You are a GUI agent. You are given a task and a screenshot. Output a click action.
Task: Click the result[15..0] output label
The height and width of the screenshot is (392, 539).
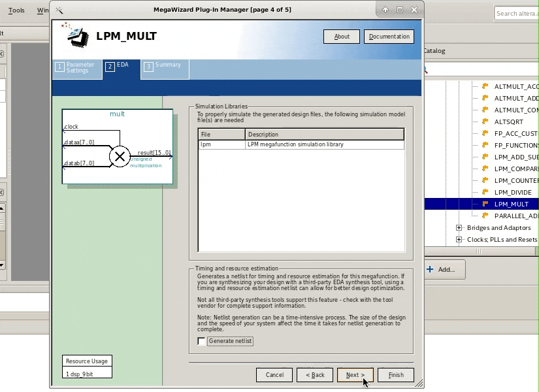(154, 153)
